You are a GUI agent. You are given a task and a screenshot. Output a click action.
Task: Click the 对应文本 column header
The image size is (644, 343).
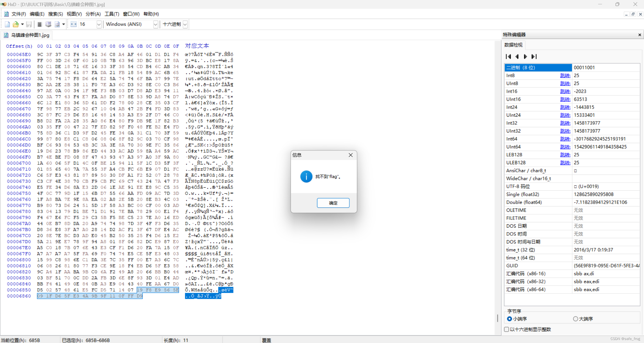coord(197,46)
